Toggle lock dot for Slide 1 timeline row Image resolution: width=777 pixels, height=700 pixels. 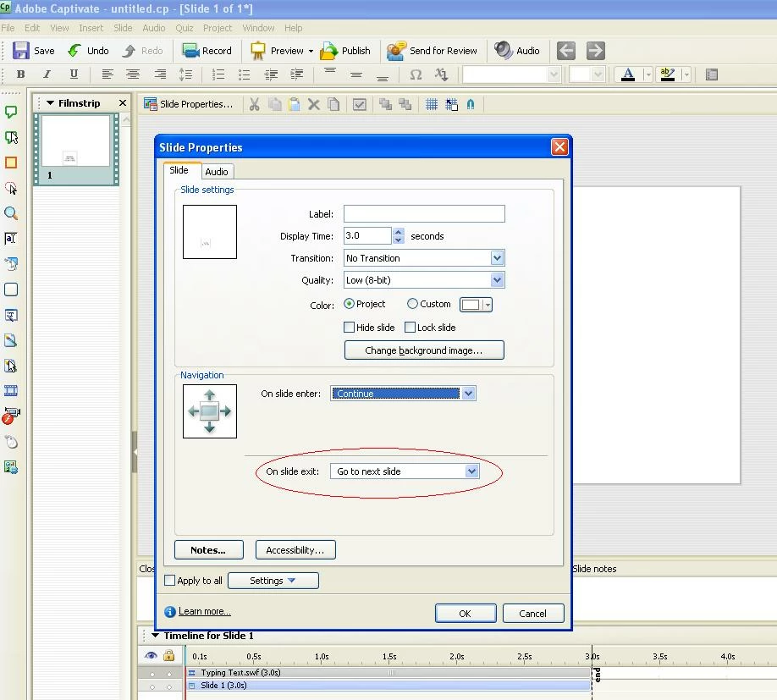pos(169,686)
